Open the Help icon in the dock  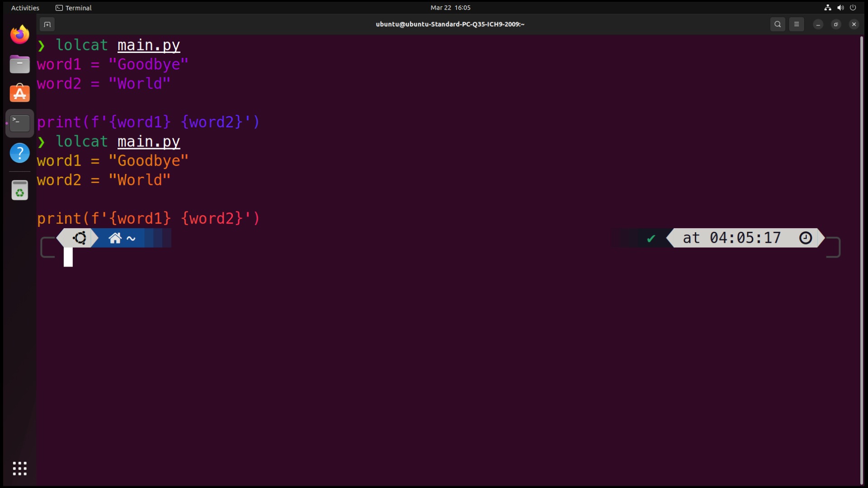tap(19, 153)
